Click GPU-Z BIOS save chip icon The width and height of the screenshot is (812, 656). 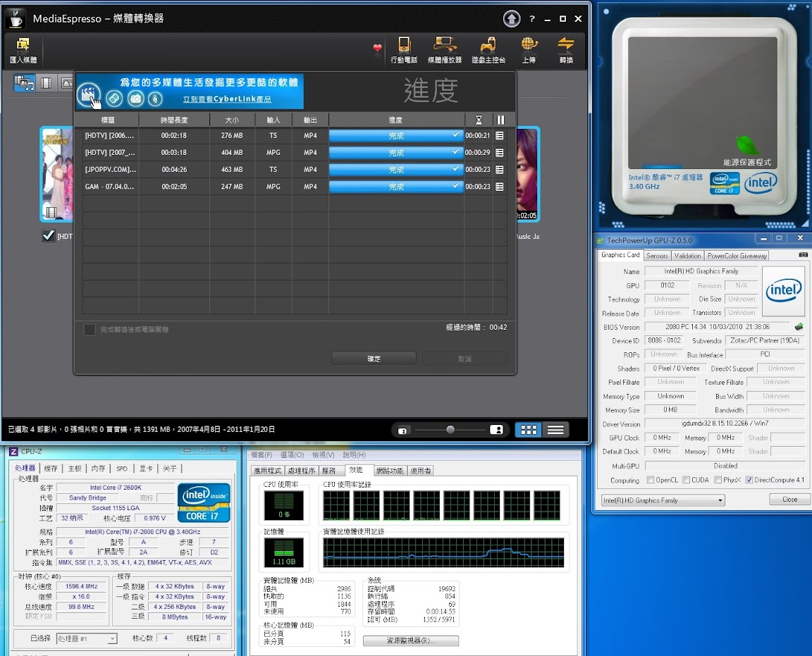[799, 327]
